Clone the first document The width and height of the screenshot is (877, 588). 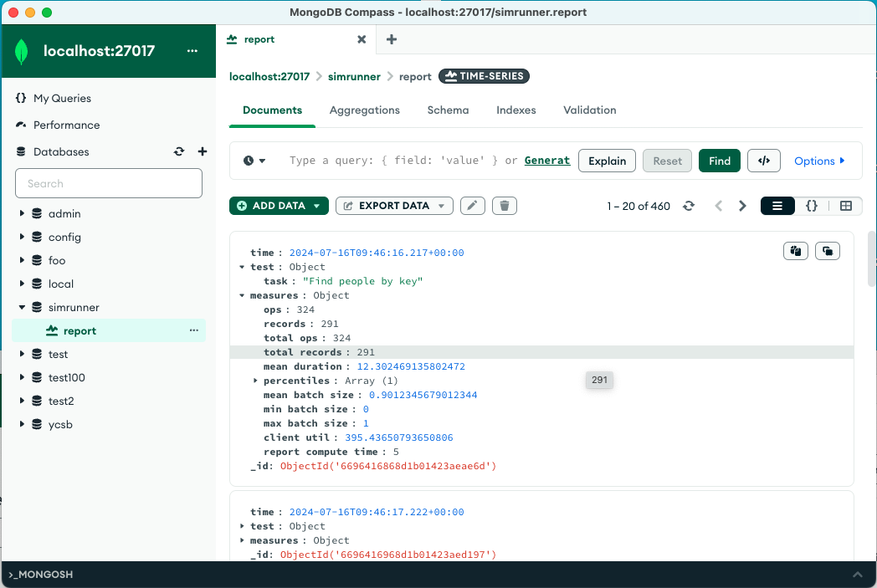pyautogui.click(x=828, y=251)
